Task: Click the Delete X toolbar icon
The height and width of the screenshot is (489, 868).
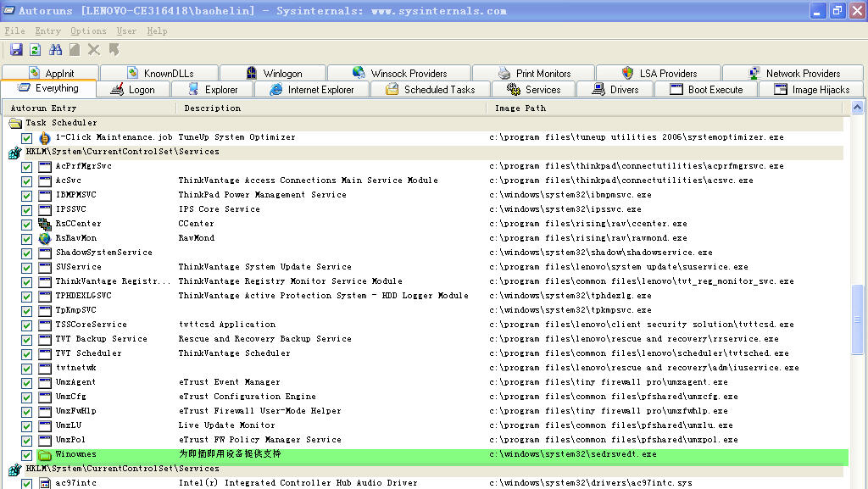Action: pyautogui.click(x=94, y=51)
